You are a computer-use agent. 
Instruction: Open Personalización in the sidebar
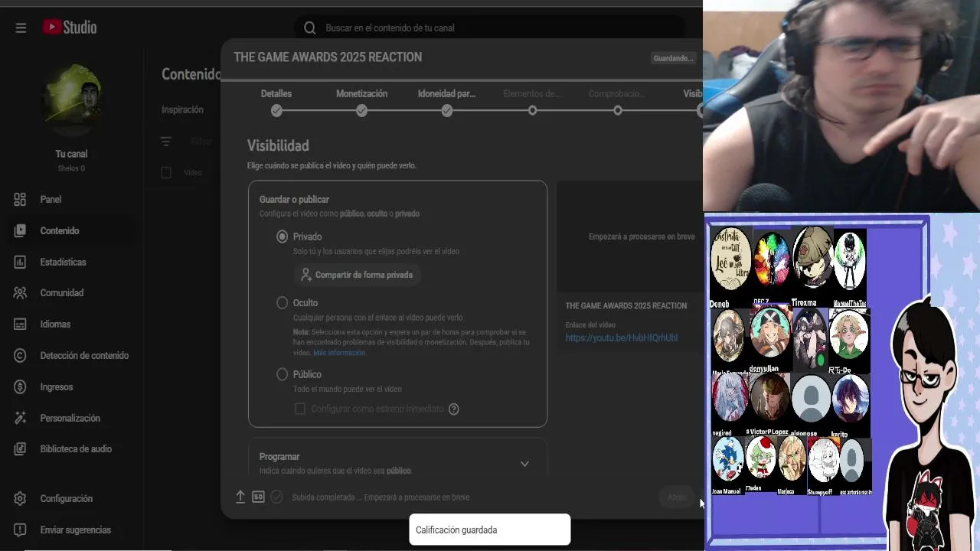(x=70, y=418)
